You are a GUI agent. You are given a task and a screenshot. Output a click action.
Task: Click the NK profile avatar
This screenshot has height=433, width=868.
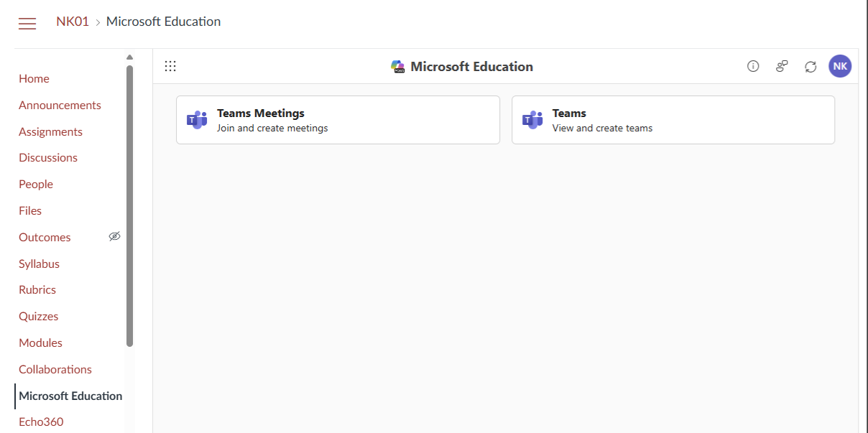pos(840,65)
